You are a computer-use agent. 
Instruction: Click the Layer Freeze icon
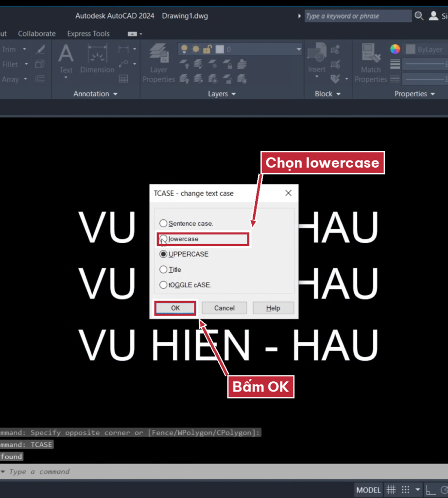point(213,64)
